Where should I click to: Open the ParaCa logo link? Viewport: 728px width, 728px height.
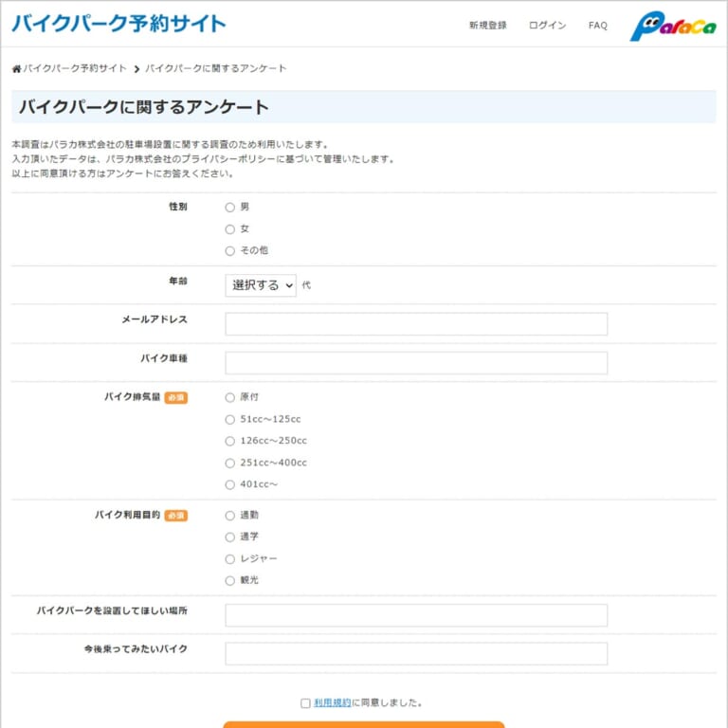pyautogui.click(x=672, y=26)
